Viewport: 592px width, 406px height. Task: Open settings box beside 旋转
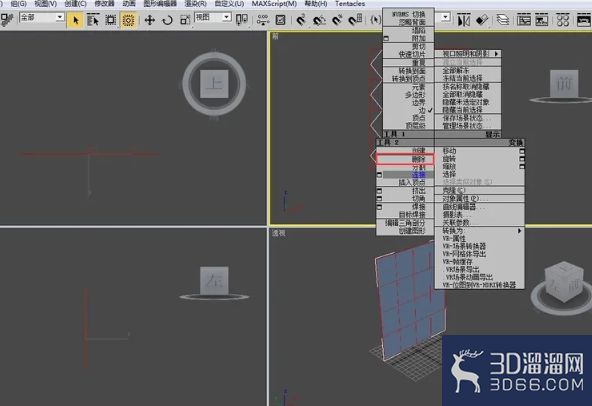point(521,159)
